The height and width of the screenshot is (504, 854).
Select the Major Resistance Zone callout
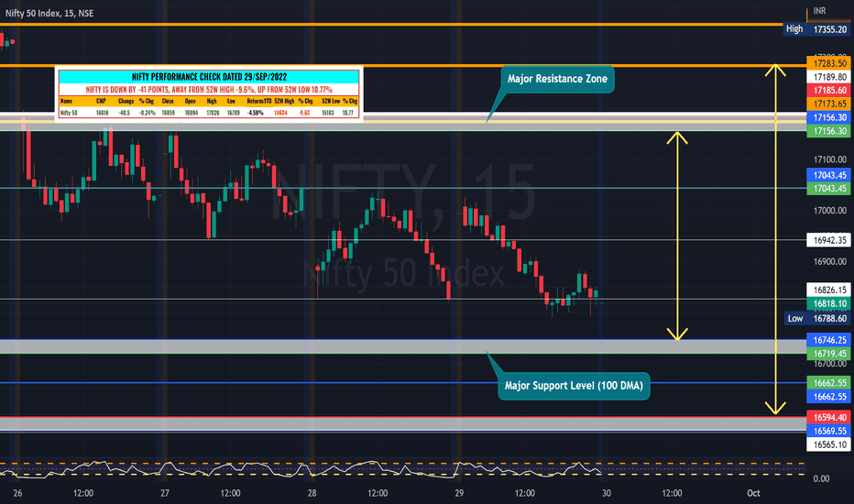tap(557, 79)
